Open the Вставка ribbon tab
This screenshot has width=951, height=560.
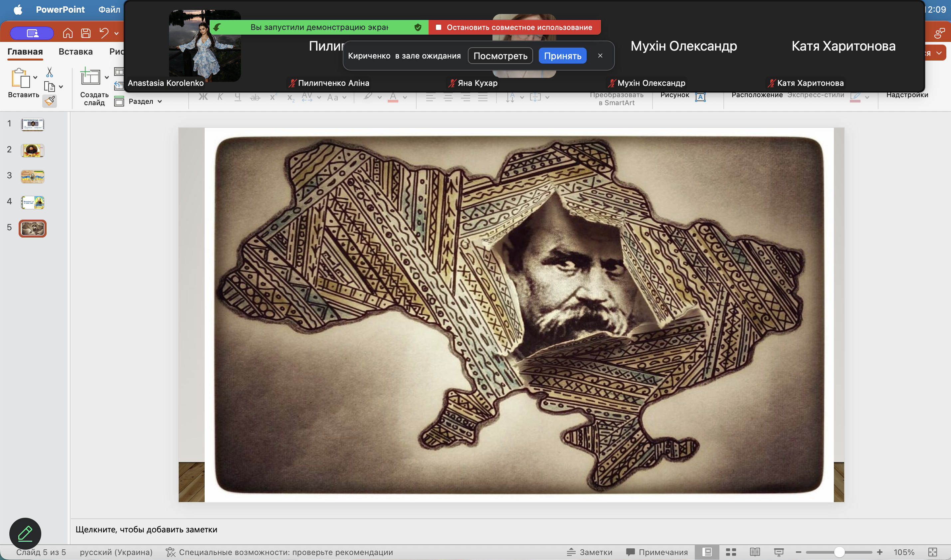coord(76,51)
